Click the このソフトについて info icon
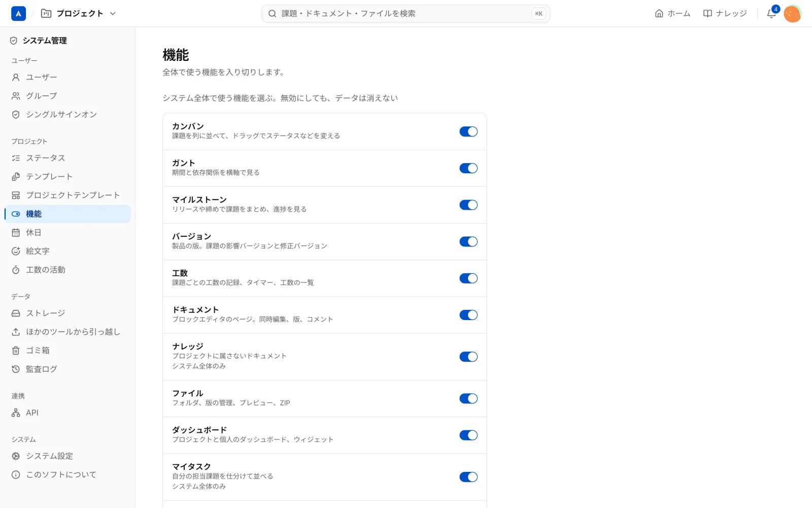 click(16, 475)
